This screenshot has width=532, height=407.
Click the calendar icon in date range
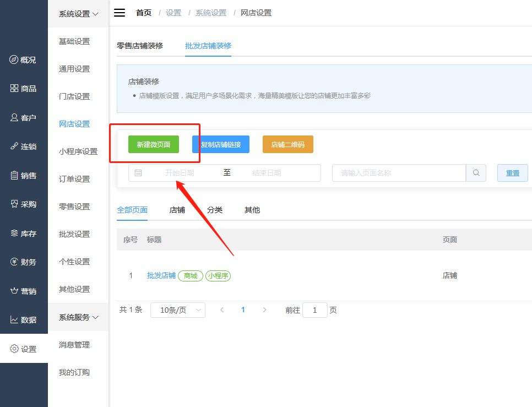[138, 173]
